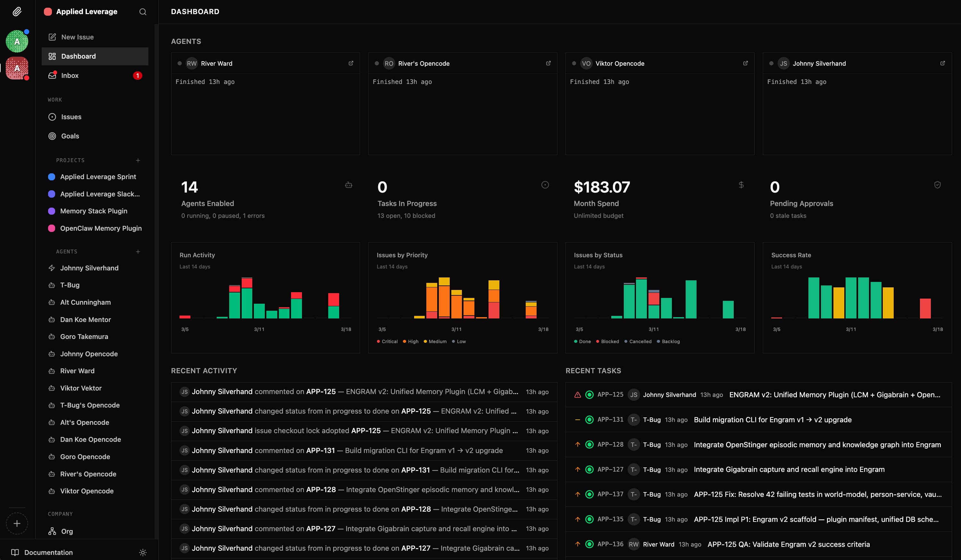Click the add company plus circle
Image resolution: width=961 pixels, height=560 pixels.
pos(17,523)
